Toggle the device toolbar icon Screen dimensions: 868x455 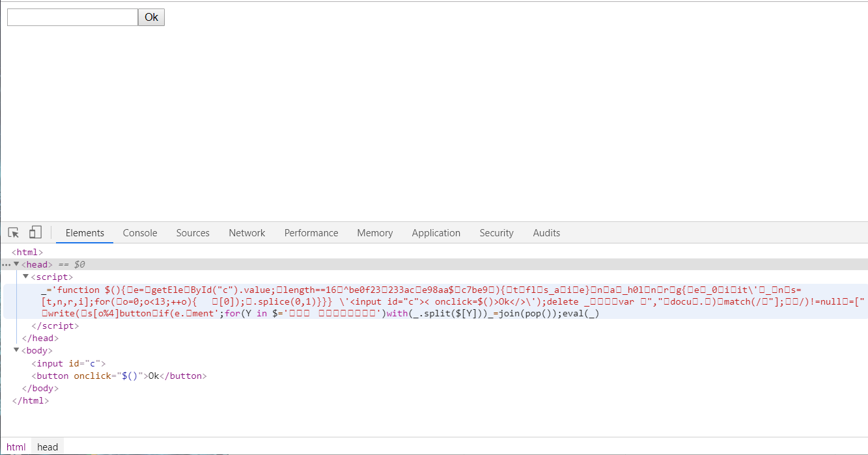click(x=35, y=232)
